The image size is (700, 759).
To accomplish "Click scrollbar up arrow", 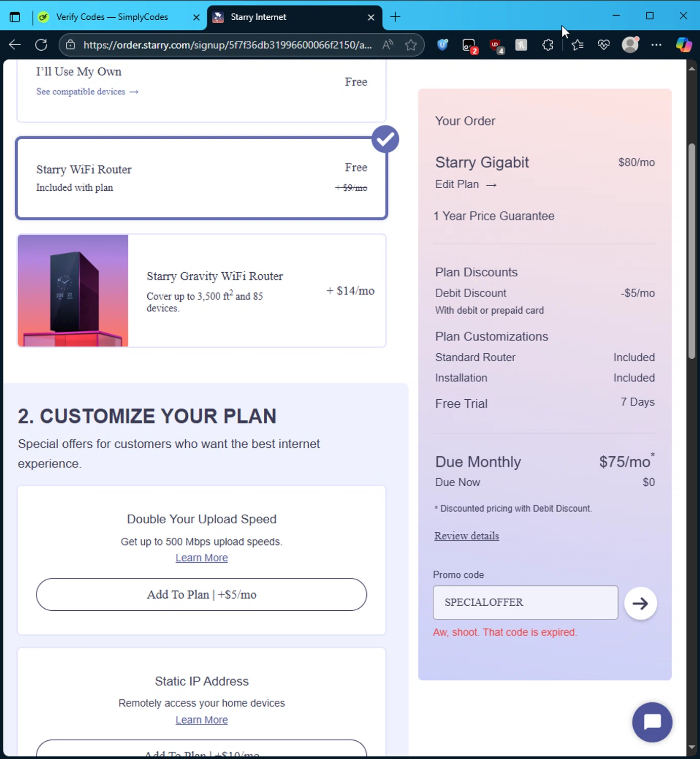I will click(x=692, y=68).
